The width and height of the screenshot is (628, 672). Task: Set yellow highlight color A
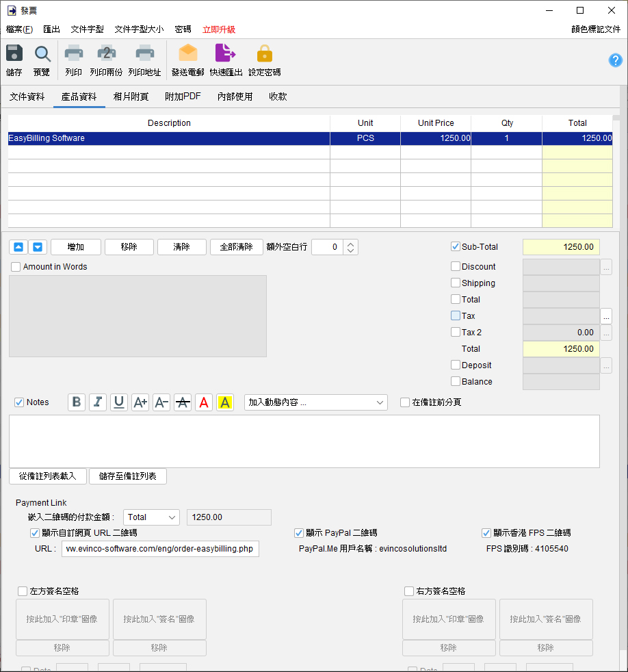click(x=225, y=402)
